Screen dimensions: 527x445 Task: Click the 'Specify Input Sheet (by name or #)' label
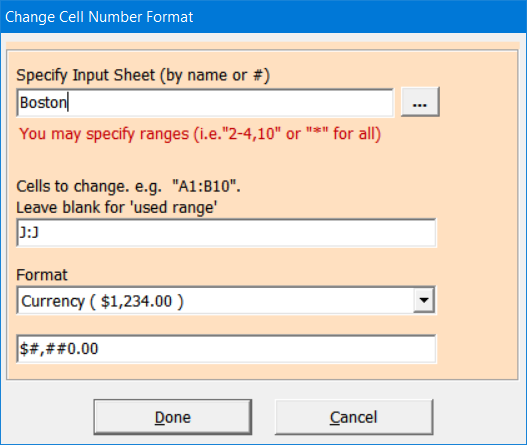[143, 75]
